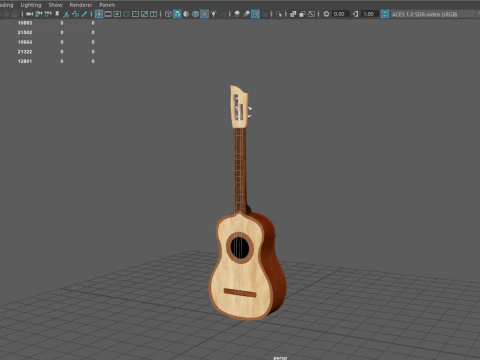Image resolution: width=480 pixels, height=360 pixels.
Task: Open the Grease Pencil tool
Action: [x=84, y=14]
